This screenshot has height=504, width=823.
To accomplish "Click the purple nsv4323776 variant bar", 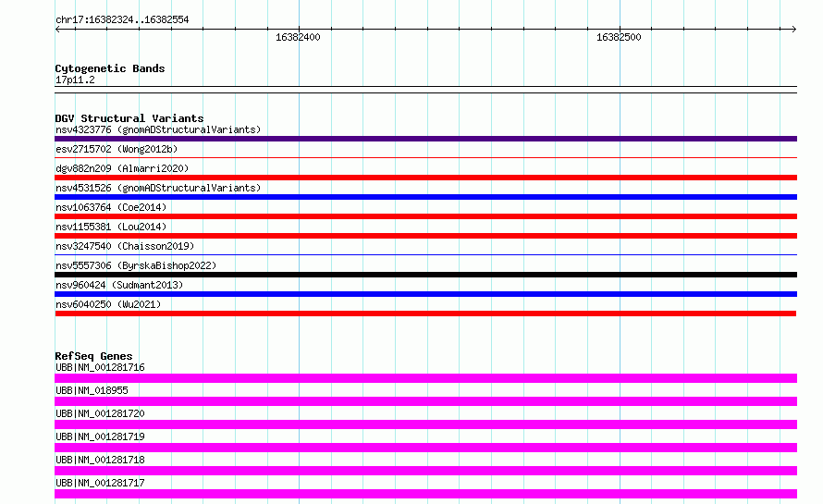I will pos(425,139).
